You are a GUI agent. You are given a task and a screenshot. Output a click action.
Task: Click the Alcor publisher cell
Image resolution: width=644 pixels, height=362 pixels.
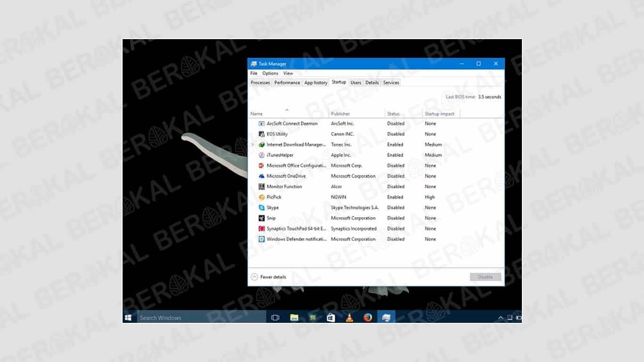pyautogui.click(x=336, y=187)
